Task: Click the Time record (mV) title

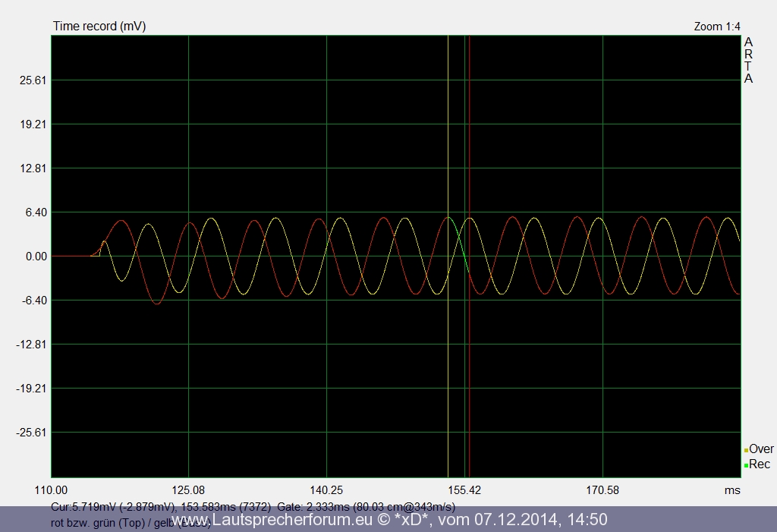Action: tap(99, 27)
